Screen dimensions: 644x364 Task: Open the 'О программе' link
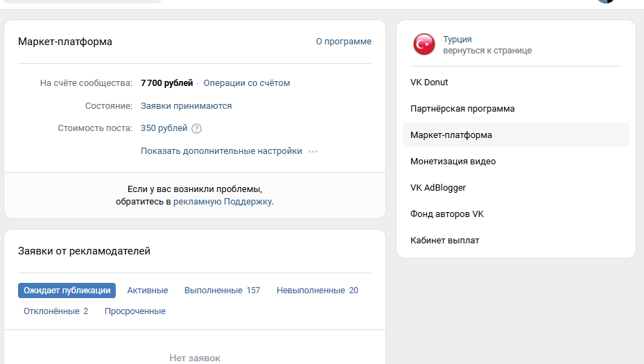(343, 42)
